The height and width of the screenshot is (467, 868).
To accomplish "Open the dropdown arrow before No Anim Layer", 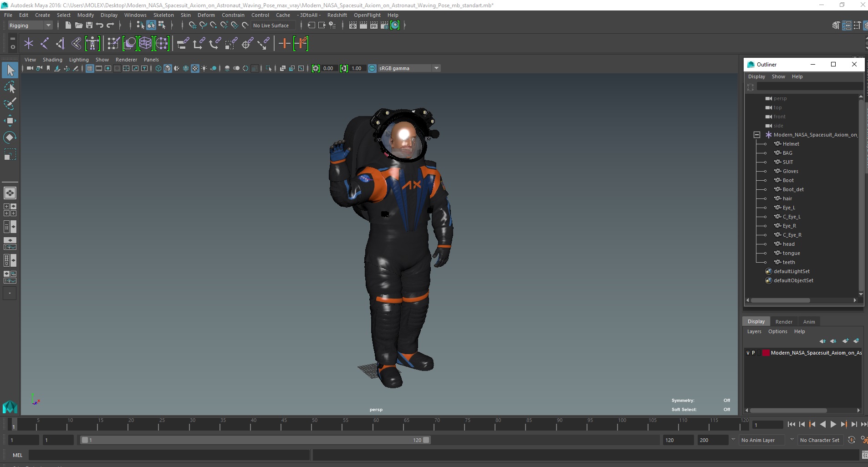I will 733,440.
